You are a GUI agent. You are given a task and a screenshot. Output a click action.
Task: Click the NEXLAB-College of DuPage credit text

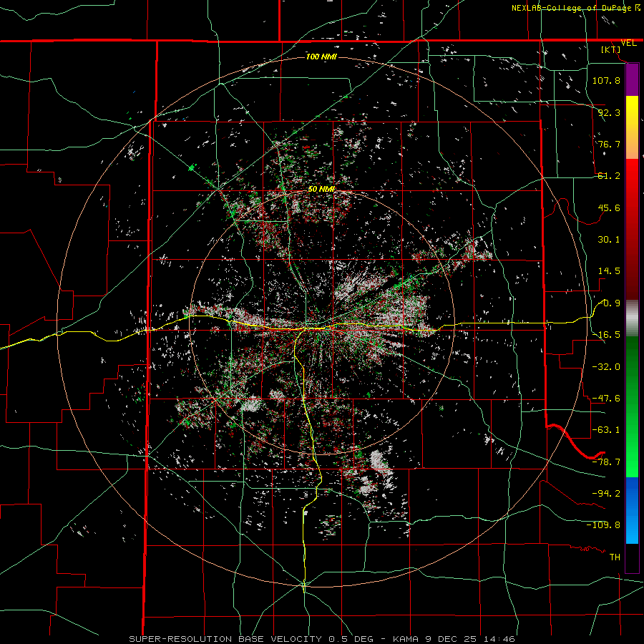coord(572,8)
